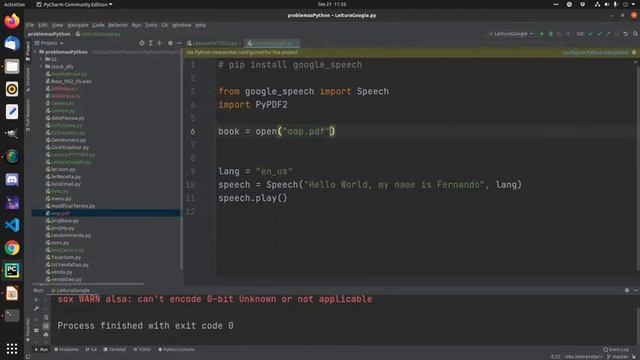Open the Terminal tool window
Screen dimensions: 640x360
pyautogui.click(x=115, y=349)
